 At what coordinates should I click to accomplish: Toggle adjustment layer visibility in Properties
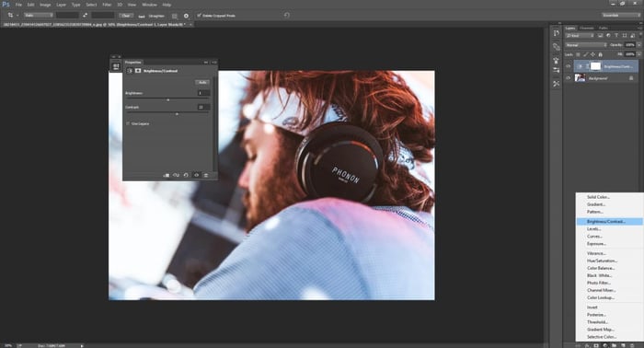point(196,175)
